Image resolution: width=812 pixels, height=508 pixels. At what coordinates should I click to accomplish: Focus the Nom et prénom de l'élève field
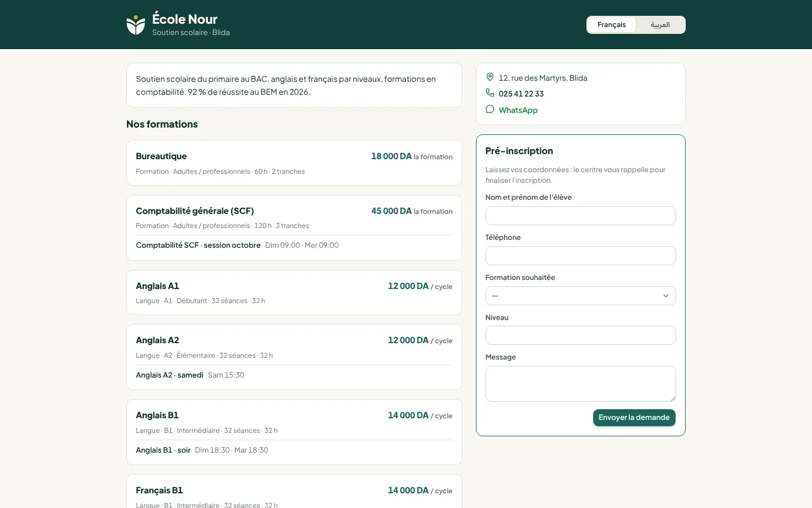click(x=580, y=216)
